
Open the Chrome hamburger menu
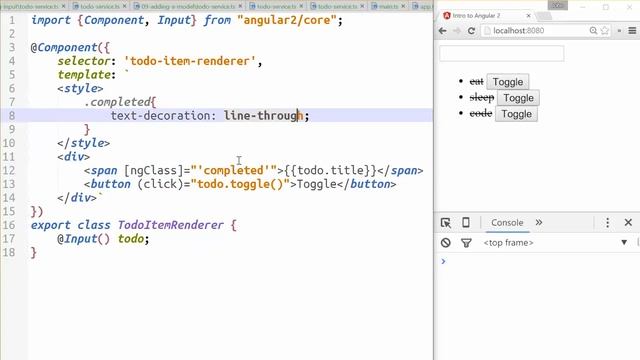[x=632, y=31]
